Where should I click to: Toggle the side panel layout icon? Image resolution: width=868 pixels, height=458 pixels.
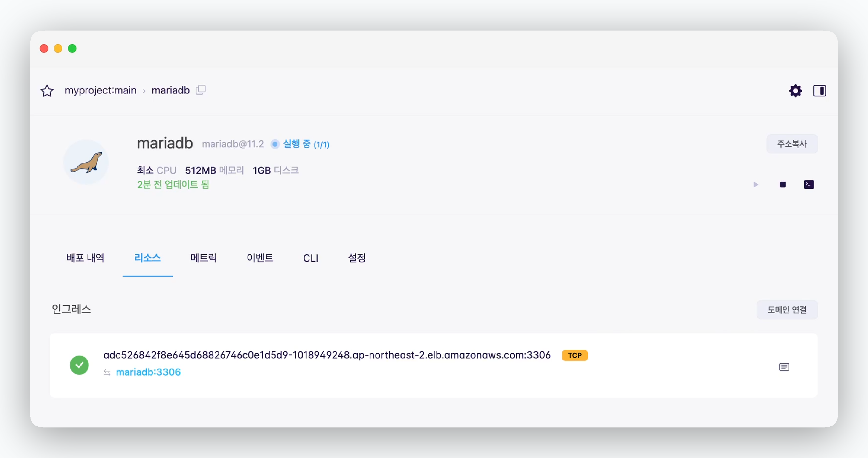[x=819, y=90]
